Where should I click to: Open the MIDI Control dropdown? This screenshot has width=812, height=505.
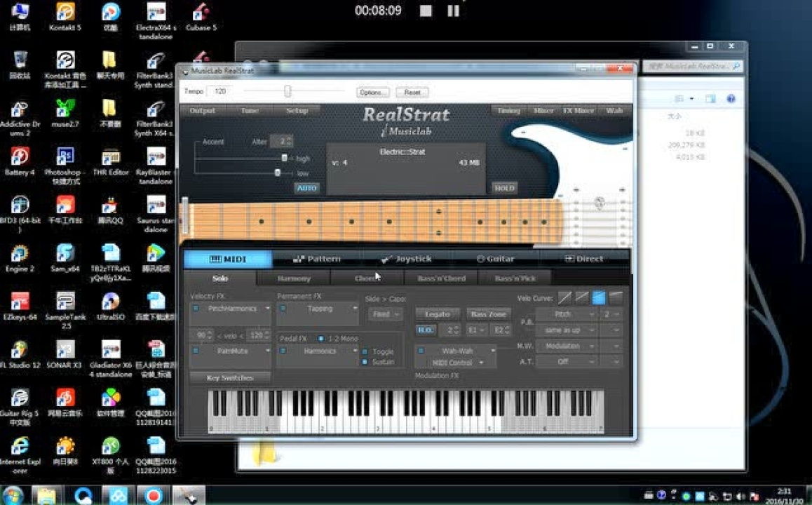pyautogui.click(x=456, y=363)
